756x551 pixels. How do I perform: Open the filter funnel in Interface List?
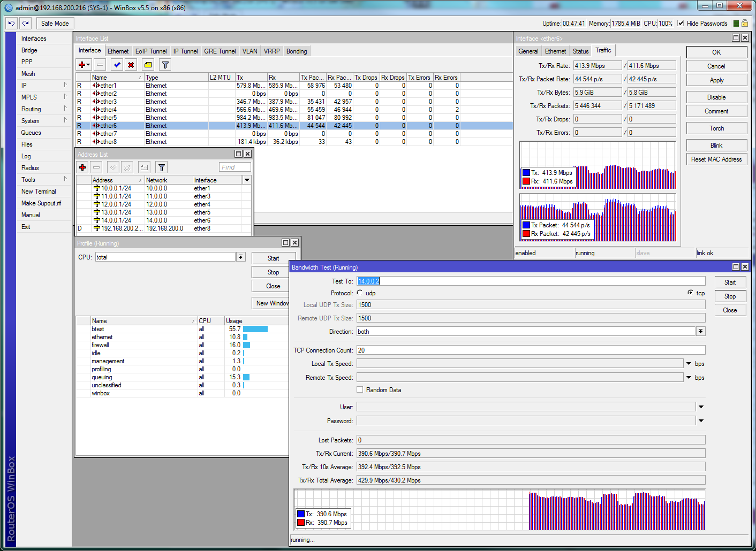tap(165, 64)
